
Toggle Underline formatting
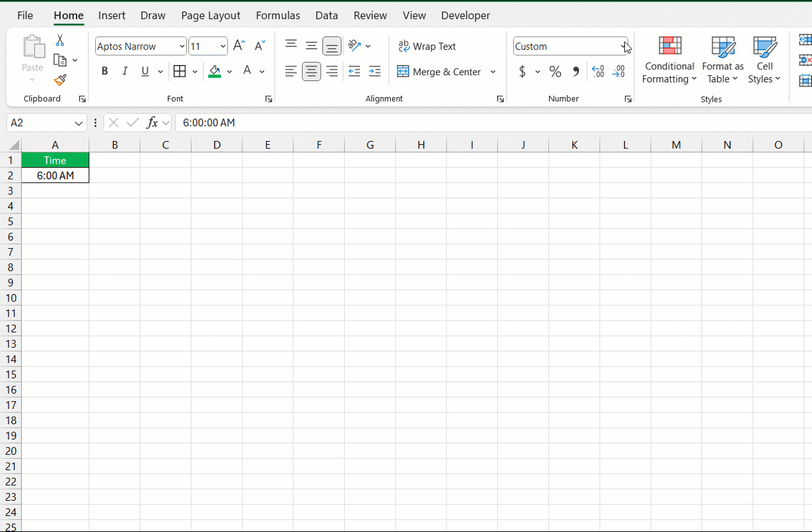(x=145, y=71)
